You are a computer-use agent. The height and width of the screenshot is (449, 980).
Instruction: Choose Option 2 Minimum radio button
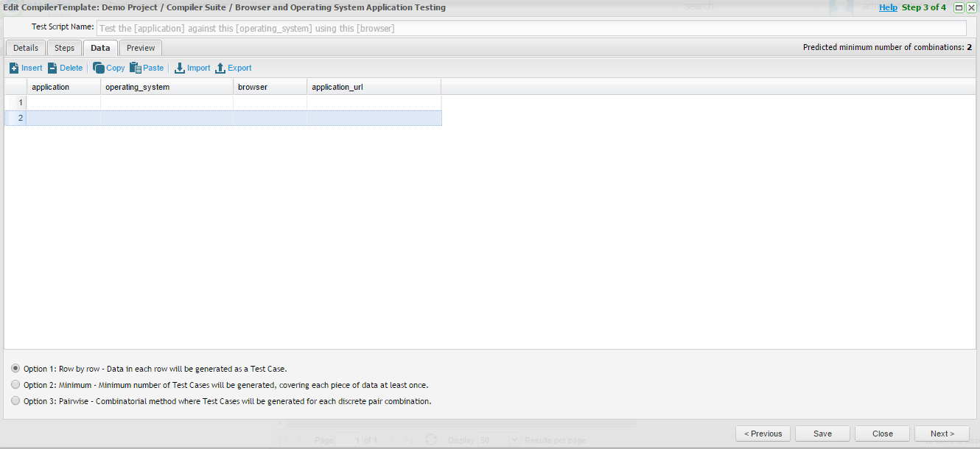pos(15,384)
